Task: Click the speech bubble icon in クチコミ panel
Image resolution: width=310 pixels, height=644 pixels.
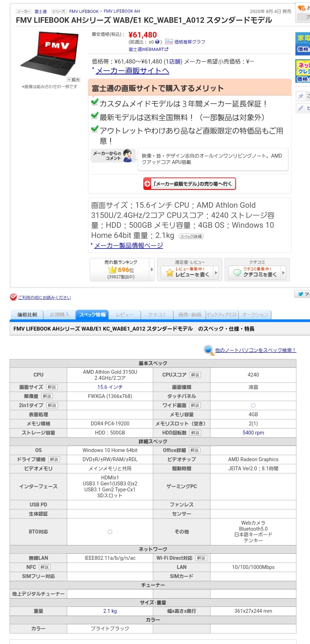Action: click(x=237, y=272)
